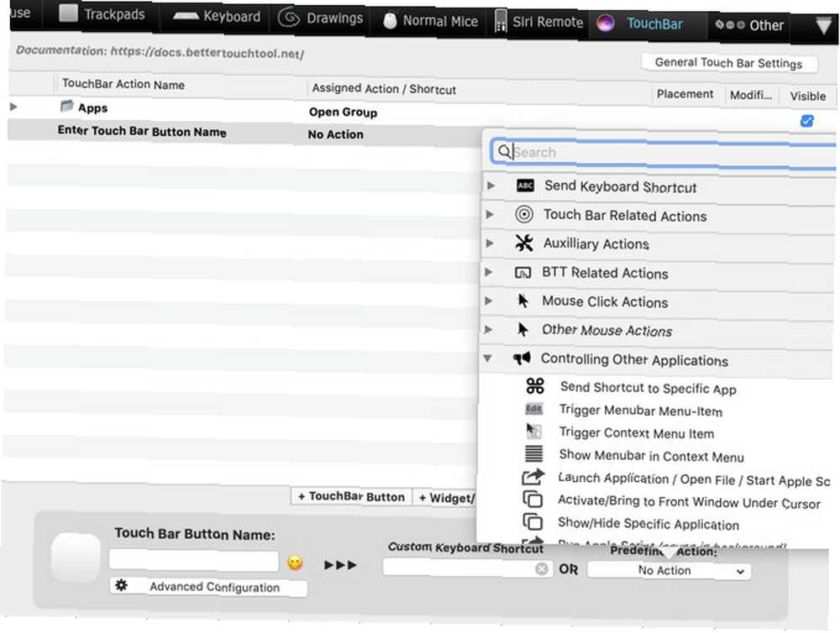Click the three play arrows icon
Viewport: 840px width, 633px height.
coord(340,565)
